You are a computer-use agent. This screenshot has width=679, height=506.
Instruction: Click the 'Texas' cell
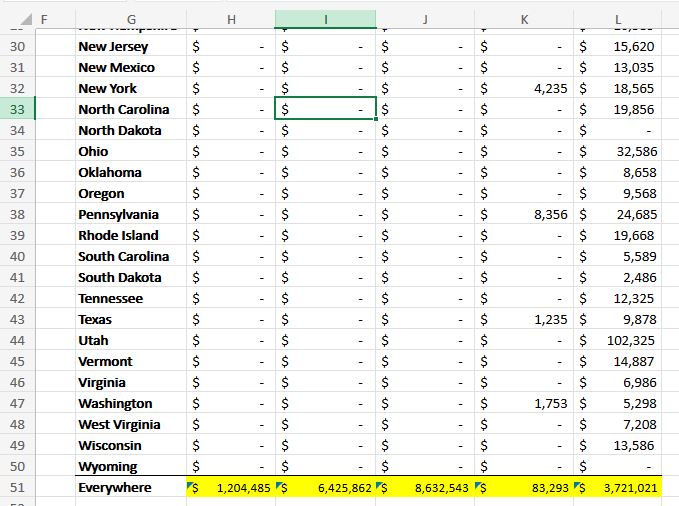point(131,319)
